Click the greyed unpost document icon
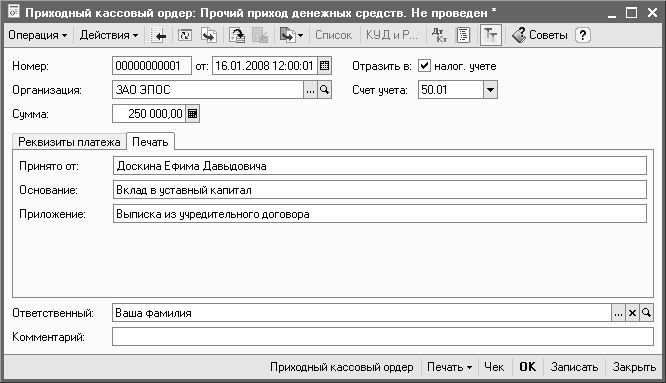666x383 pixels. [x=260, y=35]
